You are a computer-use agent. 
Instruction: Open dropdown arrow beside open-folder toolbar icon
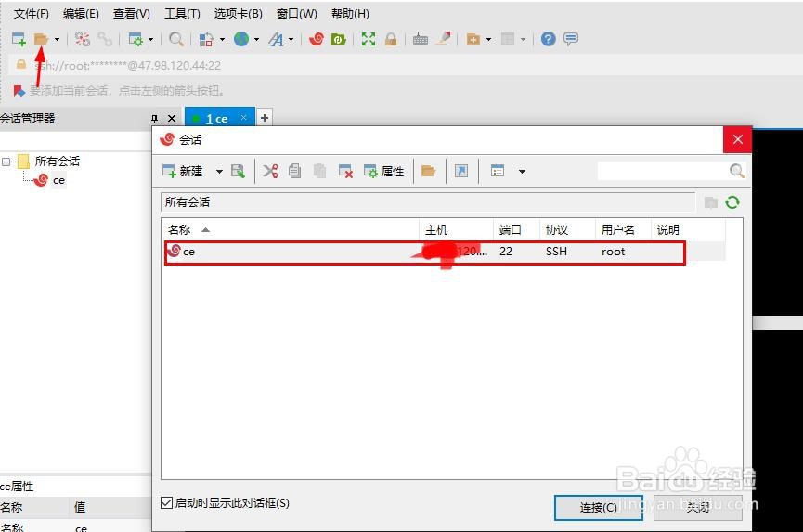tap(57, 39)
